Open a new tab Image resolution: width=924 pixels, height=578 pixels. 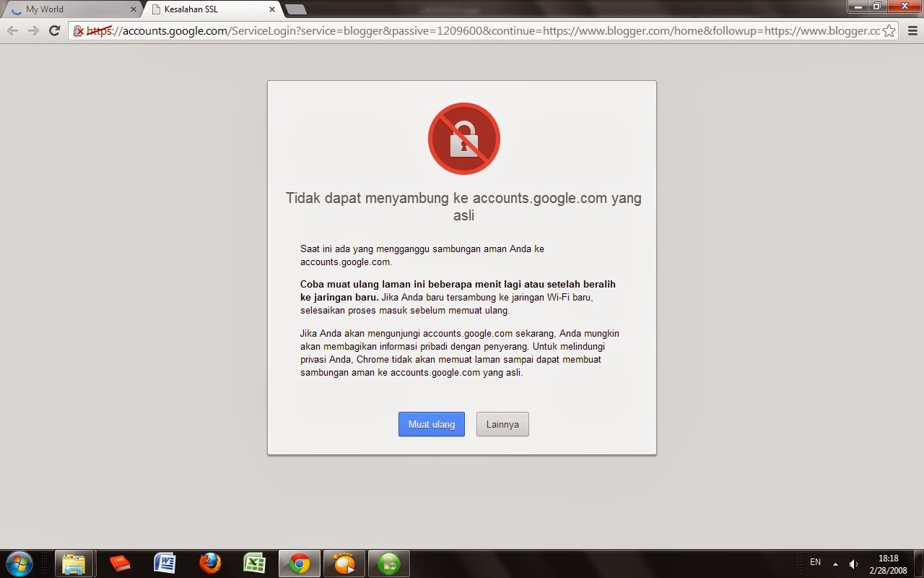coord(296,9)
